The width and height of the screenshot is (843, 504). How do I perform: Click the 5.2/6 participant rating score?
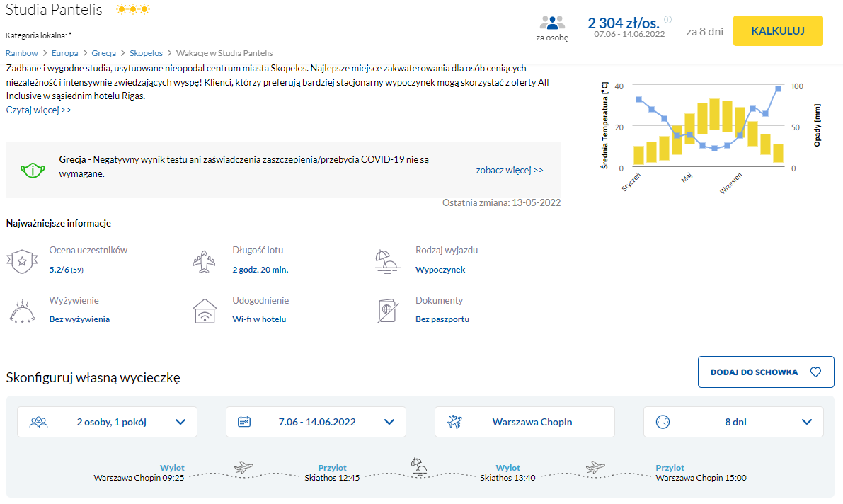[58, 270]
